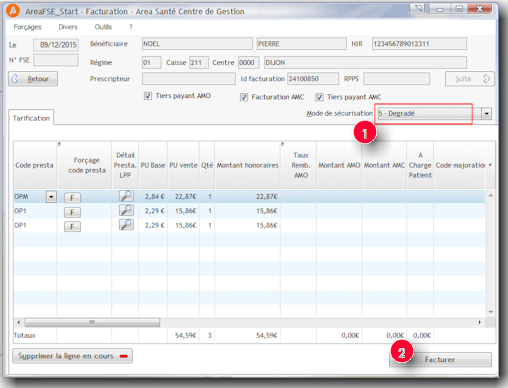Click the Code majoration column header
Screen dimensions: 508x388
coord(460,165)
